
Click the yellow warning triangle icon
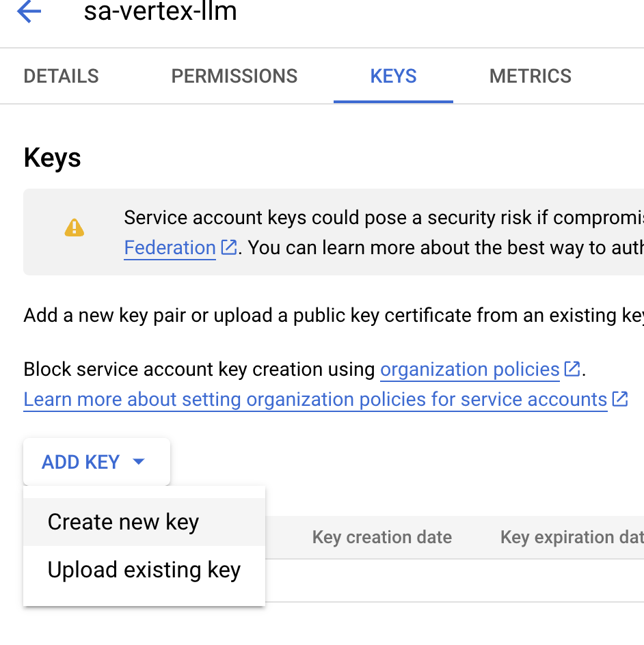click(75, 228)
